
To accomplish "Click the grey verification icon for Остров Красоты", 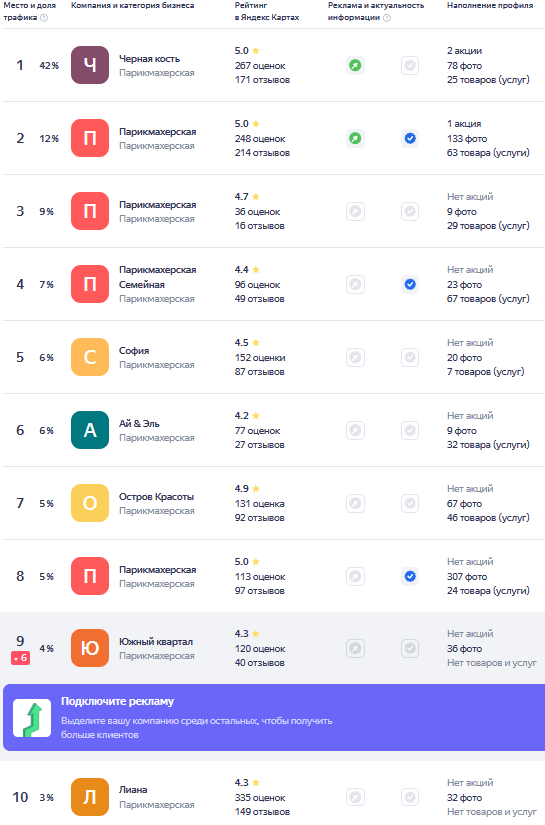I will (410, 504).
